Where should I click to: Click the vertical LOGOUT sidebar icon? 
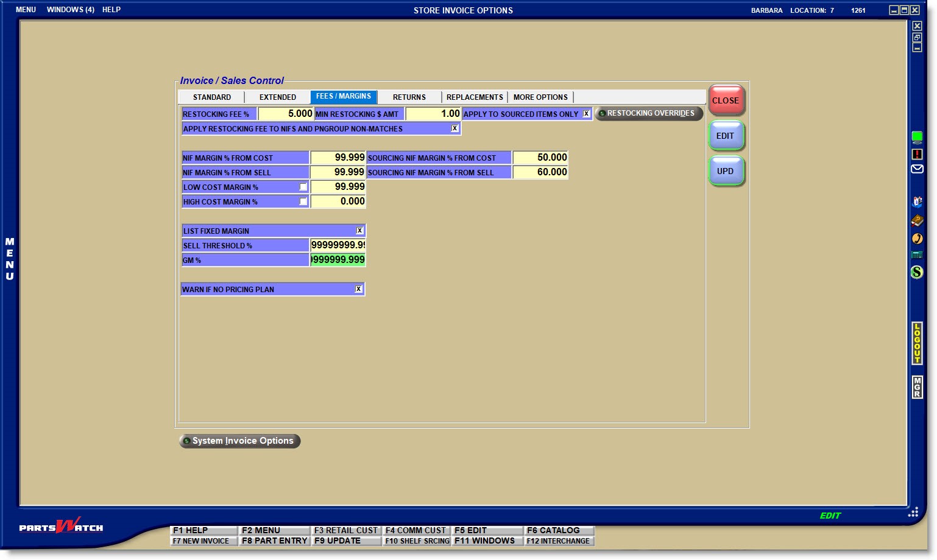[917, 343]
